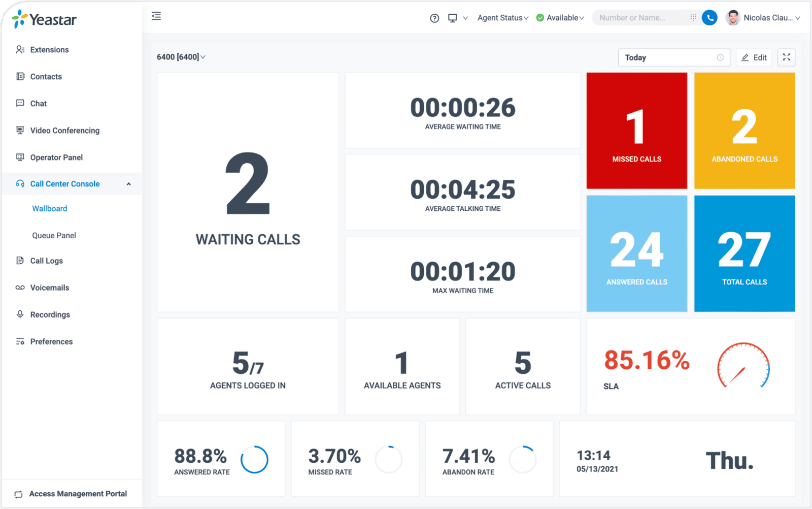This screenshot has height=509, width=812.
Task: Select Video Conferencing in the sidebar
Action: pos(64,130)
